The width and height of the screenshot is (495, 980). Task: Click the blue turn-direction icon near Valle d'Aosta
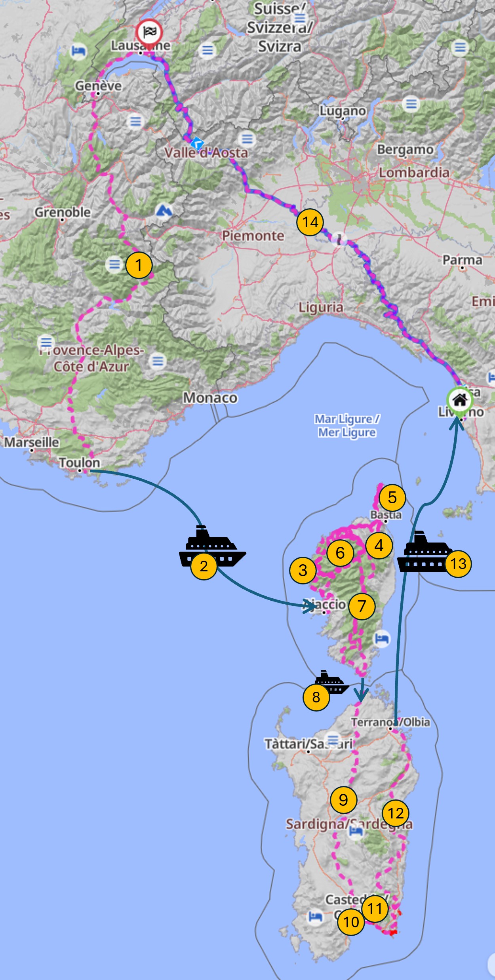tap(197, 143)
